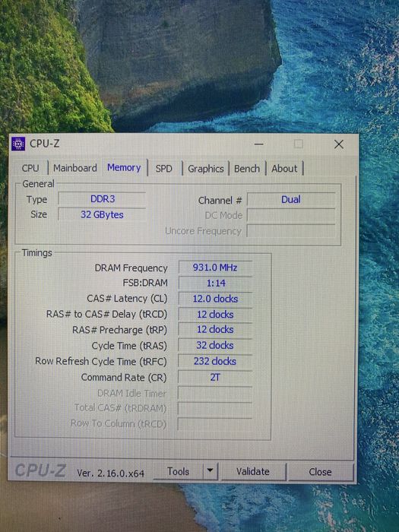Click the FSB:DRAM ratio 1:14
399x532 pixels.
[215, 283]
